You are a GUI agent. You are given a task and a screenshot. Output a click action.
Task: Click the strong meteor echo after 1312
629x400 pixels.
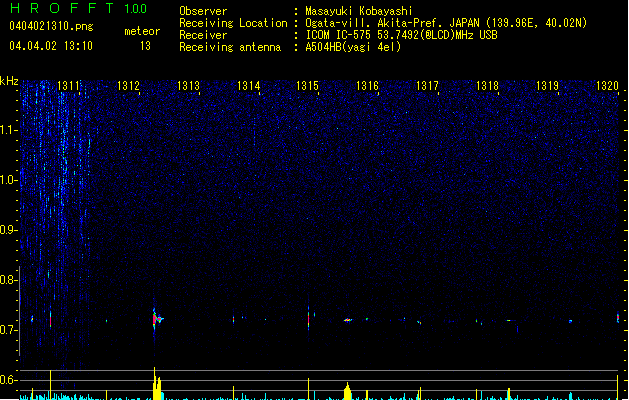coord(156,319)
